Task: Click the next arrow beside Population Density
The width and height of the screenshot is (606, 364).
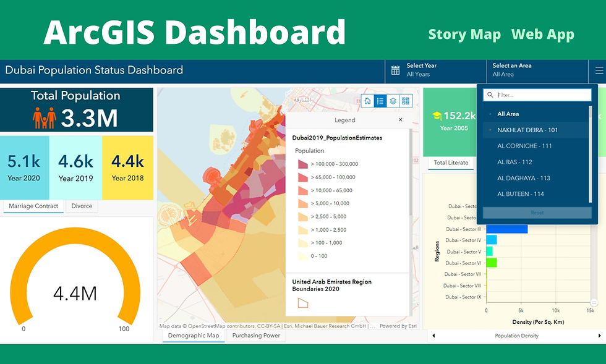Action: tap(599, 336)
